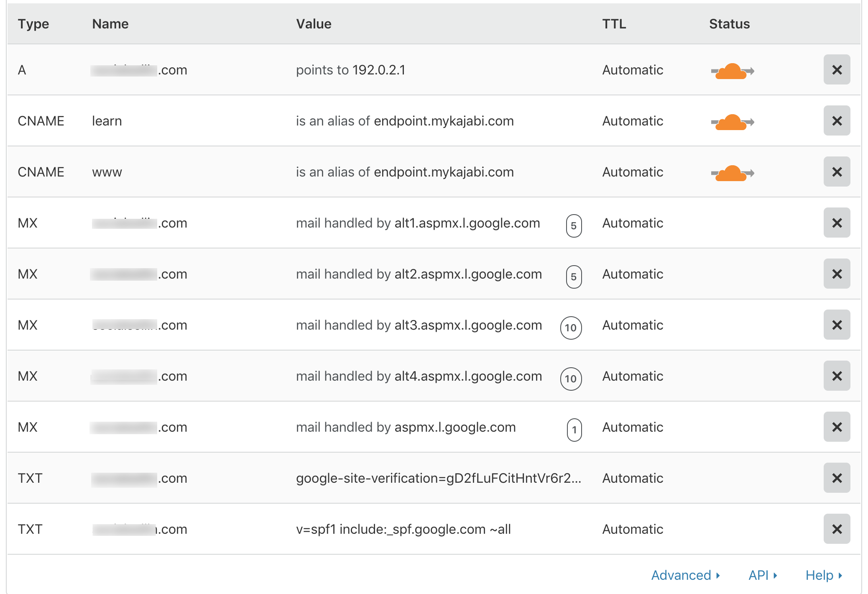Remove the alt1.aspmx MX record
Image resolution: width=868 pixels, height=594 pixels.
(x=837, y=223)
